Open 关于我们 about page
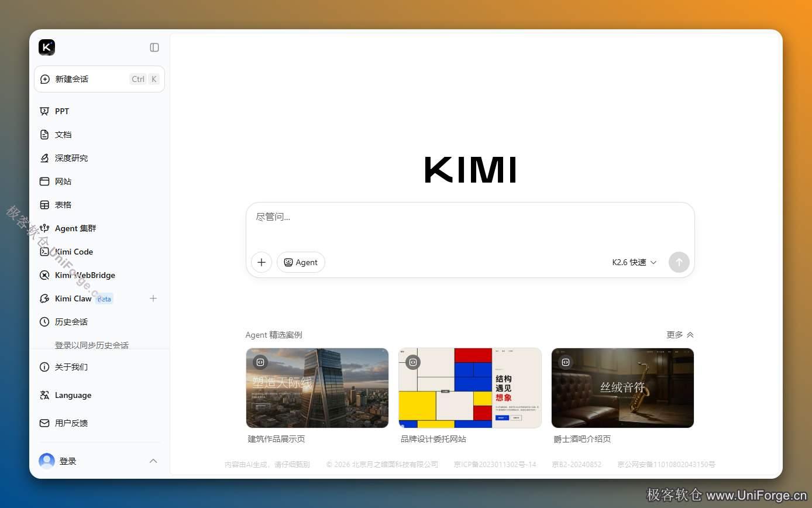 (x=99, y=367)
